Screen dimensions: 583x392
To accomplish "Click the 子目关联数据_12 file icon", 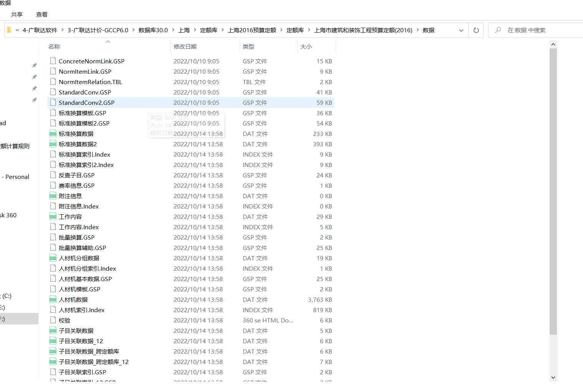I will [x=53, y=341].
